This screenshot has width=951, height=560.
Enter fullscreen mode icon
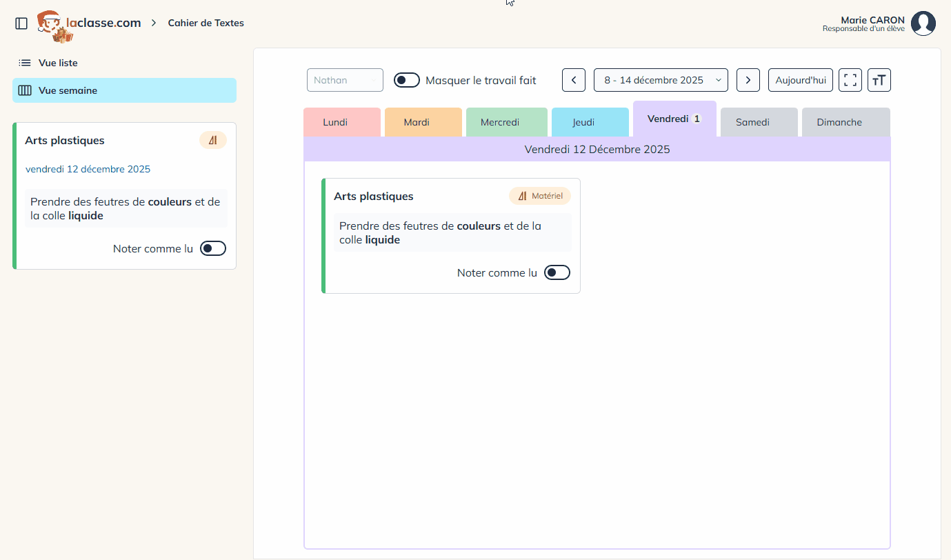pos(850,80)
